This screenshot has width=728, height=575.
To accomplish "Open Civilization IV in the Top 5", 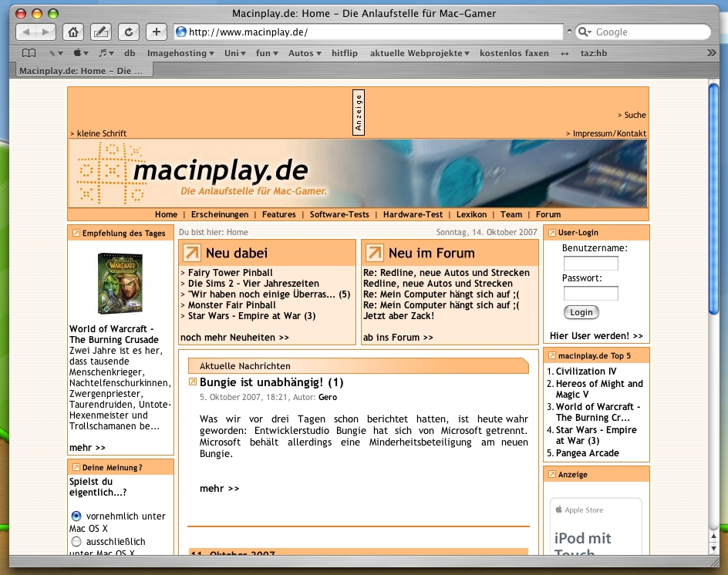I will 586,372.
